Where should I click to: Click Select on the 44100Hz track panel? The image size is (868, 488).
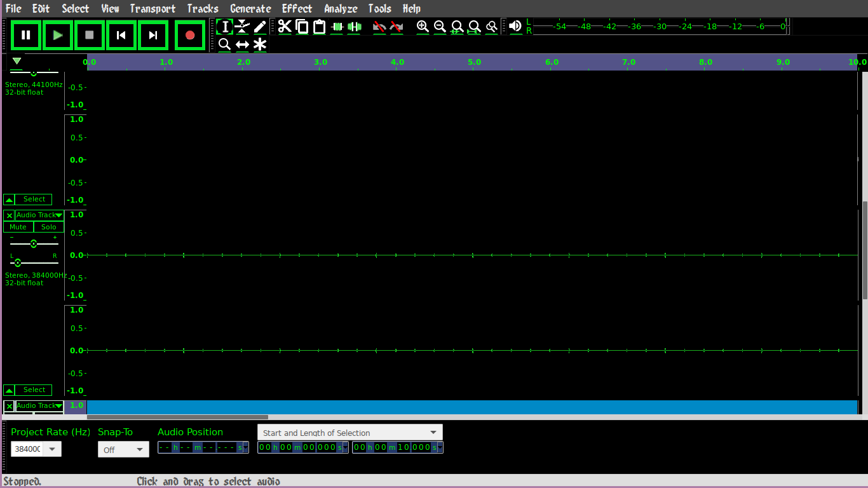coord(34,200)
